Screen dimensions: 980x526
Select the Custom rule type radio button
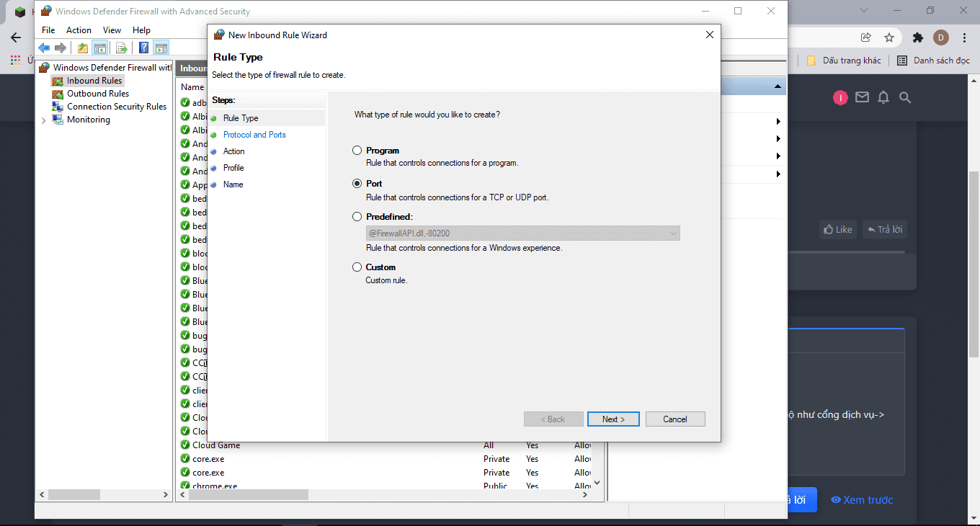[x=357, y=267]
